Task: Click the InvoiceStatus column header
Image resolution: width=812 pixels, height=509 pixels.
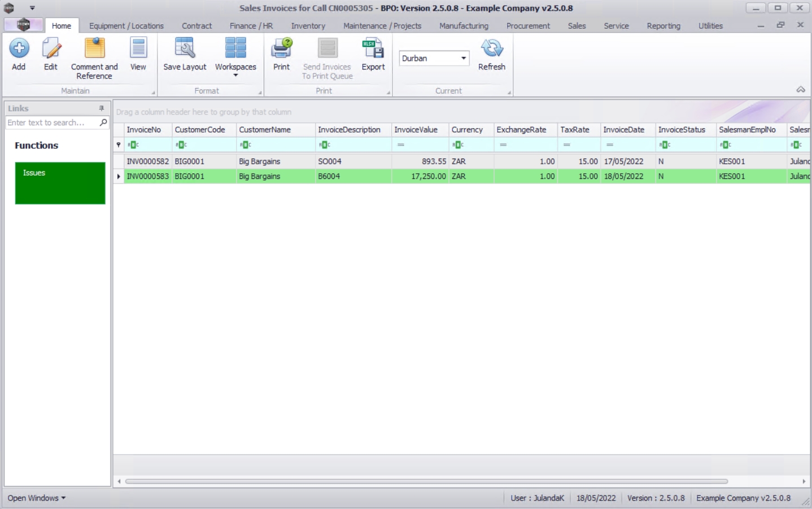Action: click(x=686, y=130)
